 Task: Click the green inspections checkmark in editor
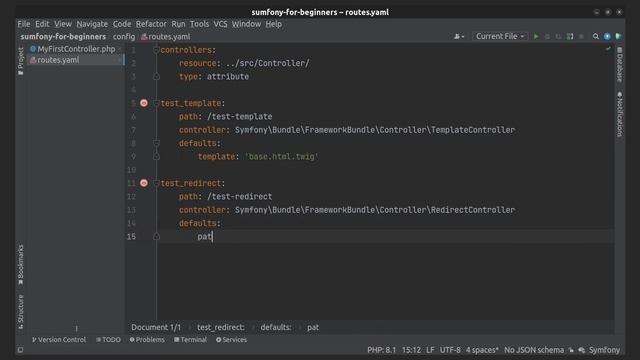[608, 49]
